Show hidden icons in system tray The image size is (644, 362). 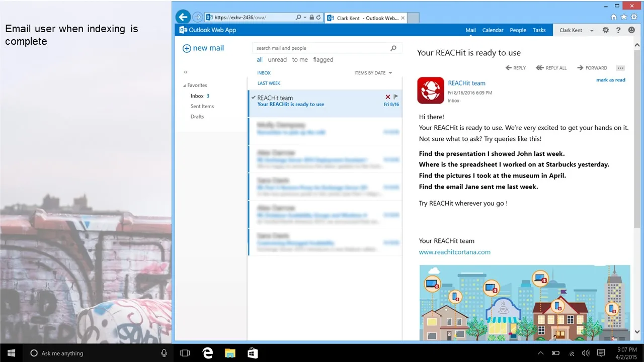click(x=541, y=353)
